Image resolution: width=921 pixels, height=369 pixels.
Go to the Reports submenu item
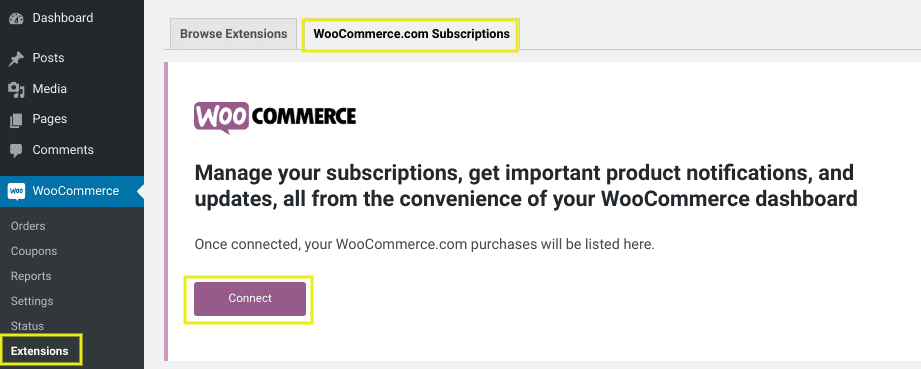pos(31,276)
